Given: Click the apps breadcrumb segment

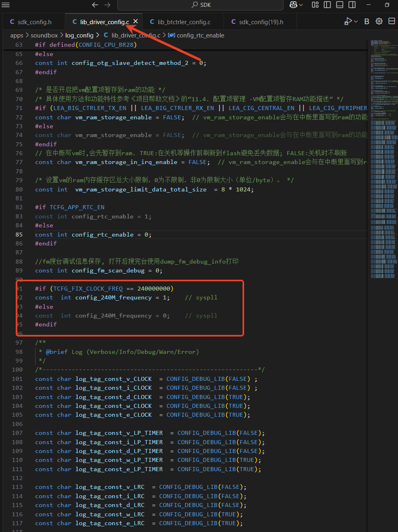Looking at the screenshot, I should coord(17,35).
